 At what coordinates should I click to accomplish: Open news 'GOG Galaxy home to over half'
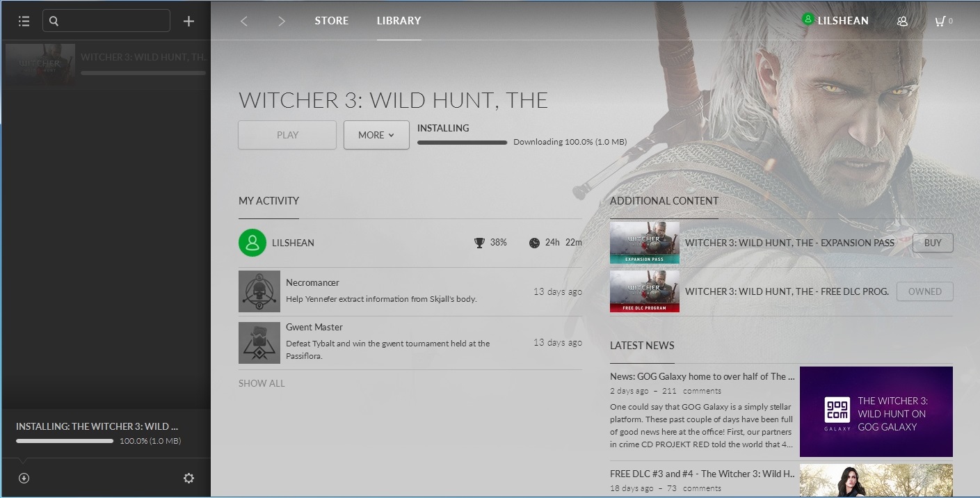click(702, 376)
